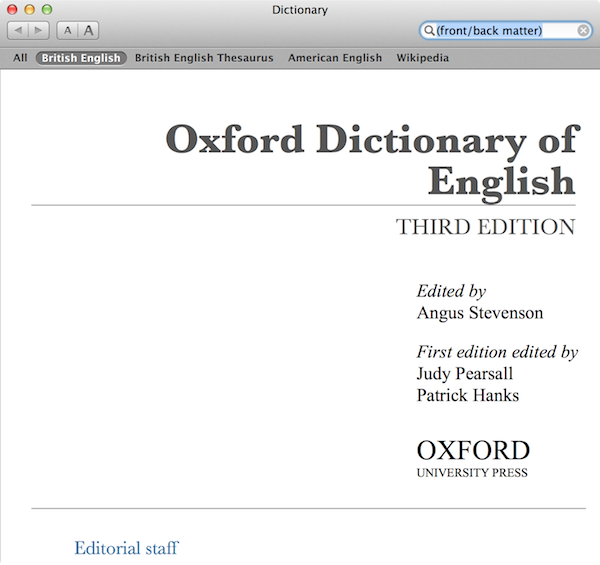Focus the search field containing (front/back matter)

(x=505, y=31)
